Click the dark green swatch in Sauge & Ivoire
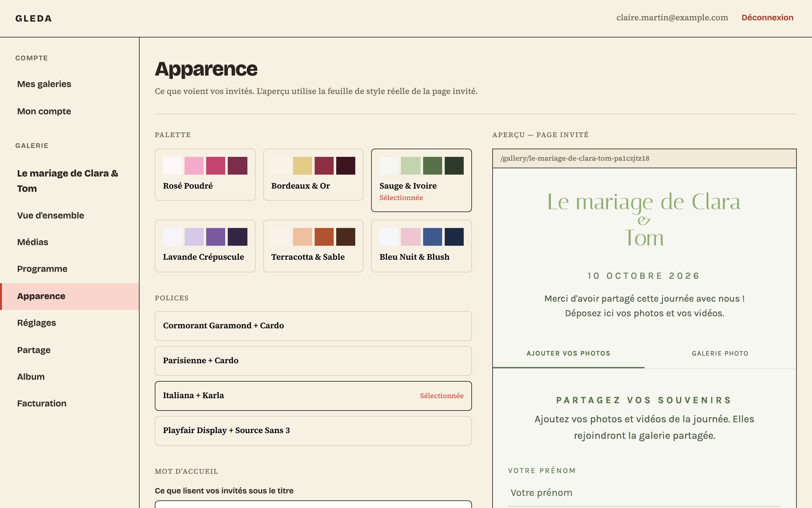The image size is (812, 508). pos(454,166)
